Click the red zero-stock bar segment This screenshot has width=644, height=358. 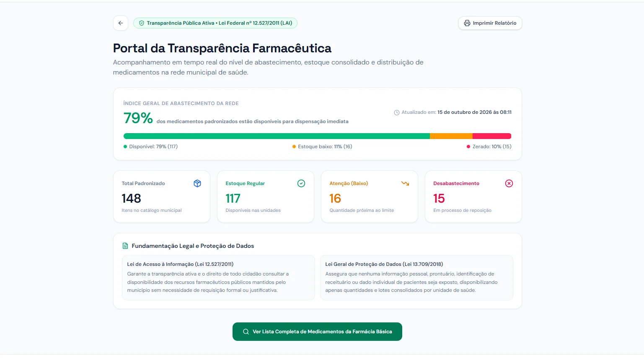tap(492, 136)
